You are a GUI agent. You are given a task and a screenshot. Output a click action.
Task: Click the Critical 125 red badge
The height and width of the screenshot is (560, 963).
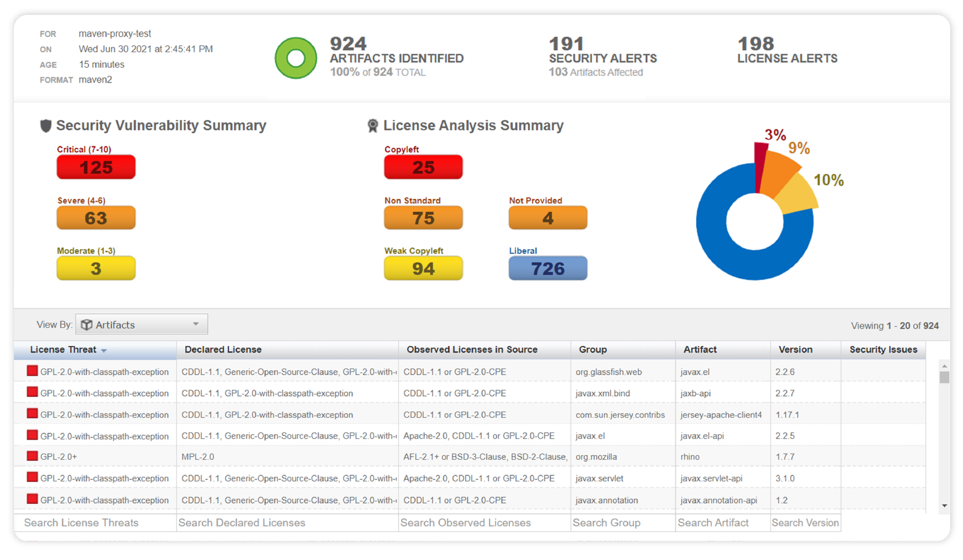coord(96,167)
